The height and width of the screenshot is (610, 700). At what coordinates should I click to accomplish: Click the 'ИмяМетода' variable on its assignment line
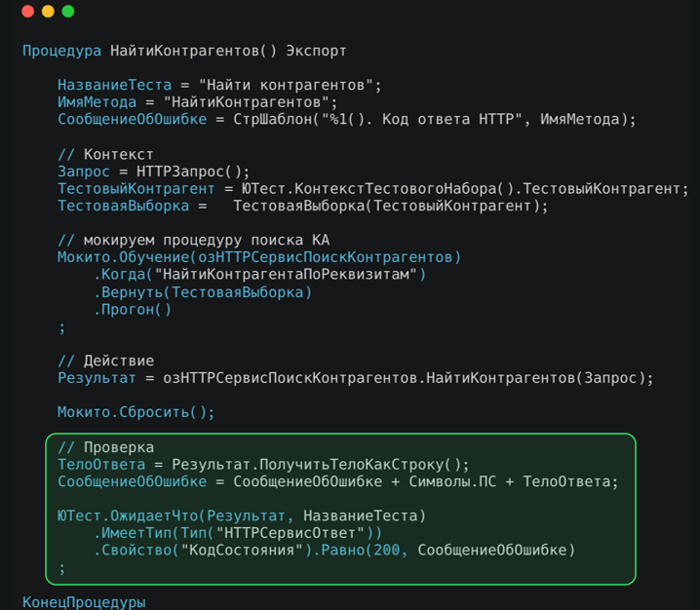97,102
